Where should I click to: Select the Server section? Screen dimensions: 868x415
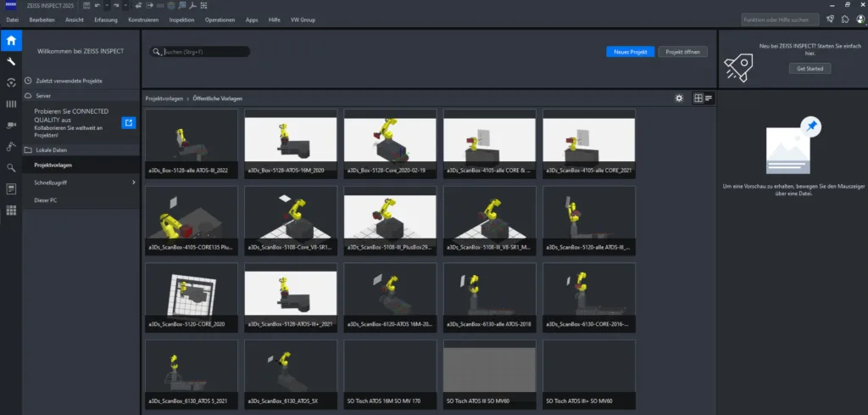pos(81,95)
